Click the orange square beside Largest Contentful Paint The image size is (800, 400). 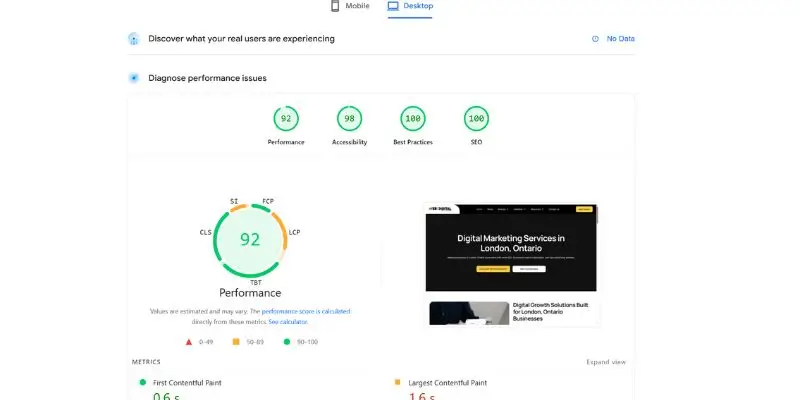[x=397, y=382]
